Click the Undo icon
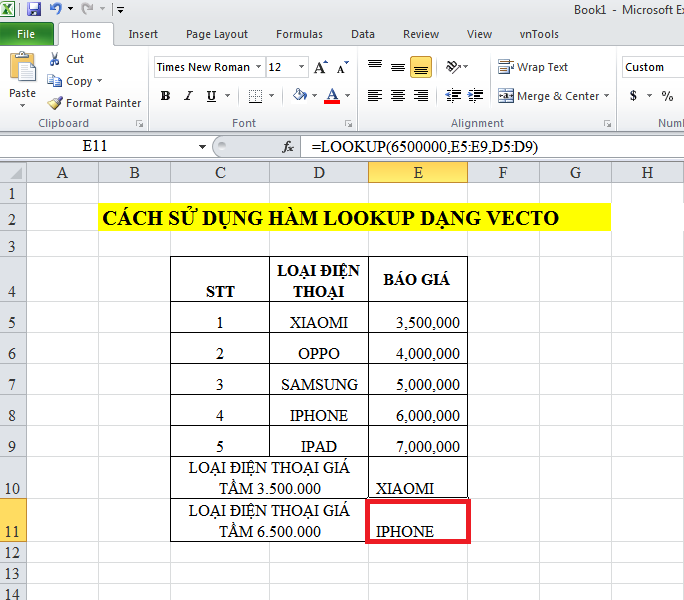The height and width of the screenshot is (600, 684). (x=55, y=8)
